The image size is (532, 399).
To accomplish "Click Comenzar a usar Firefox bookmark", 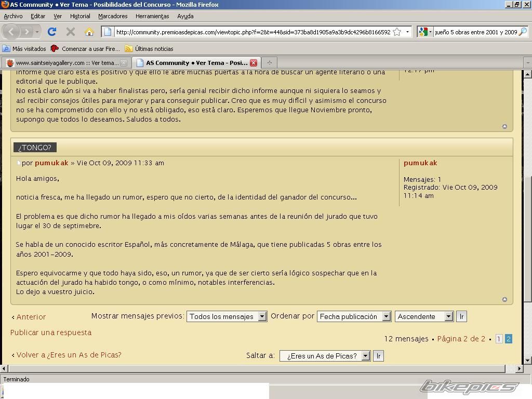I will pos(85,48).
